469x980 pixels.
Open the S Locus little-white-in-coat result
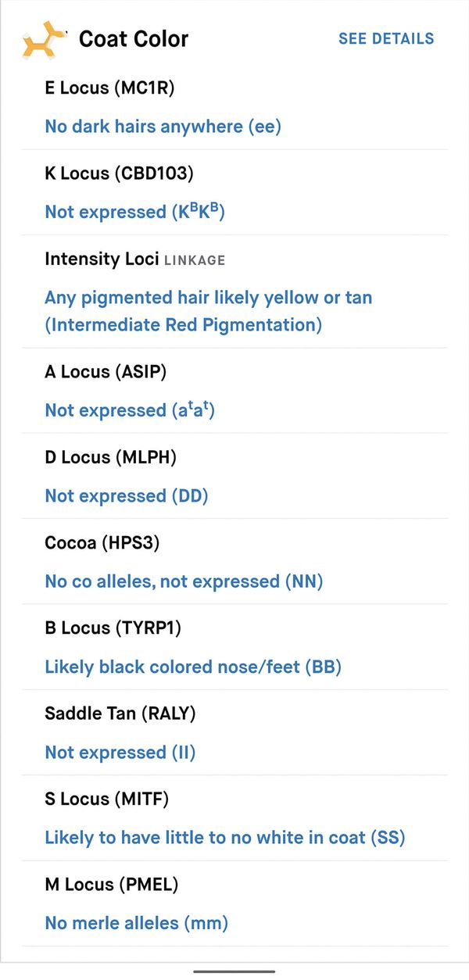point(225,838)
